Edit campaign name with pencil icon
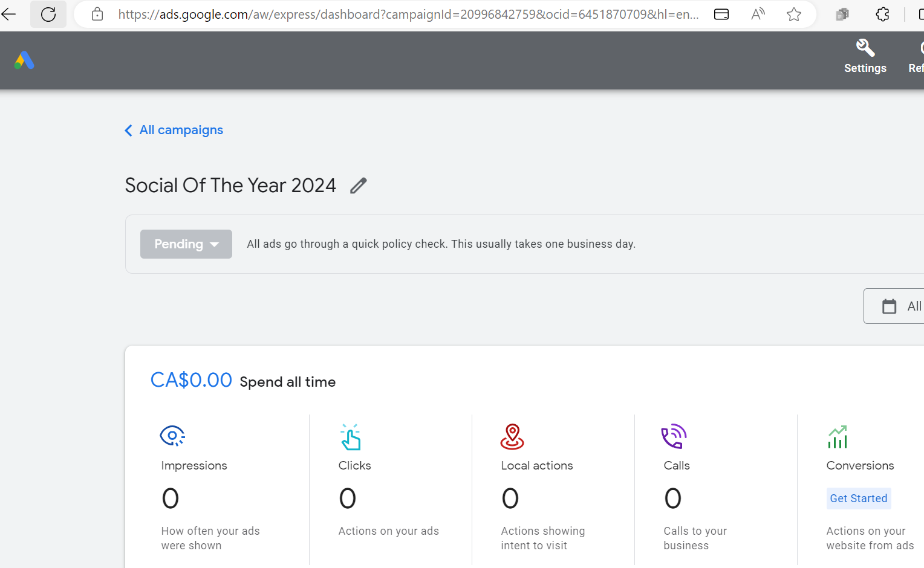 coord(359,186)
